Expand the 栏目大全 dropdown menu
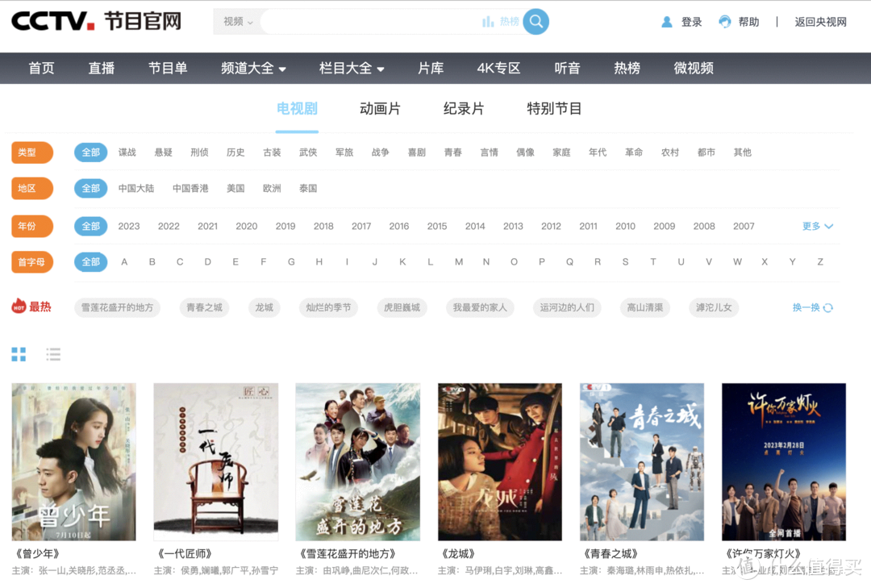Image resolution: width=871 pixels, height=588 pixels. click(352, 69)
